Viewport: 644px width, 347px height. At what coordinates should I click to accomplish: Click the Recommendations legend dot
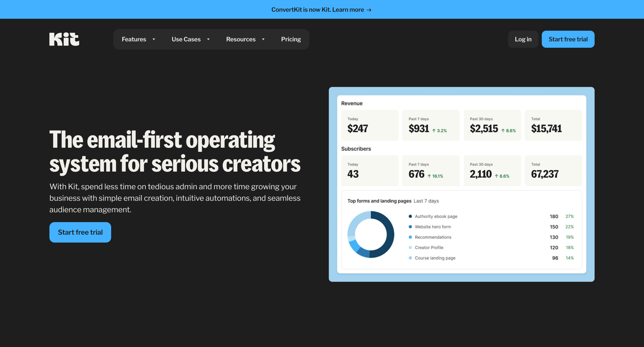click(x=410, y=237)
